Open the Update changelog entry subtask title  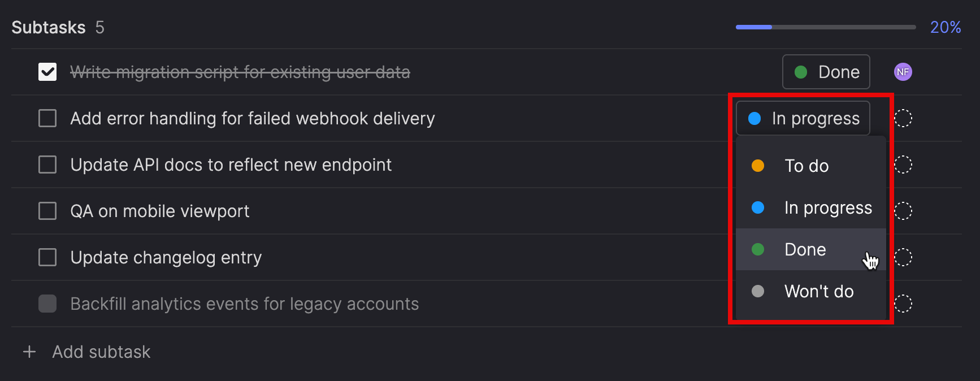coord(166,257)
